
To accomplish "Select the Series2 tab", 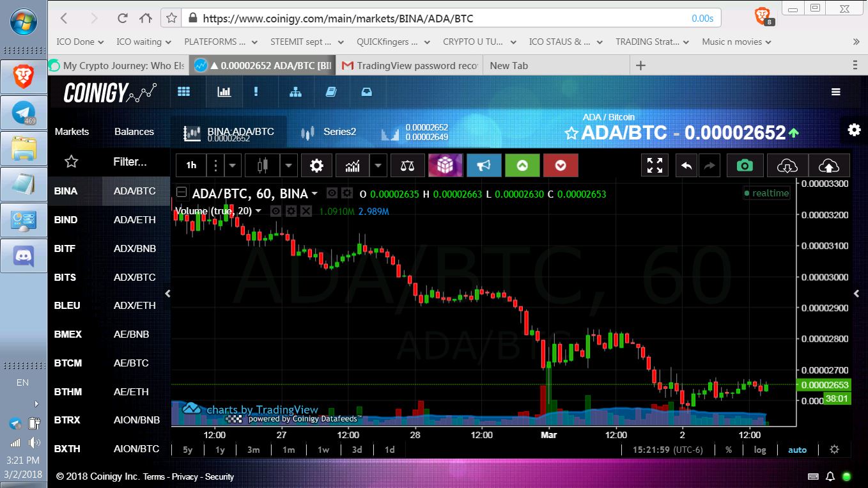I will point(329,132).
